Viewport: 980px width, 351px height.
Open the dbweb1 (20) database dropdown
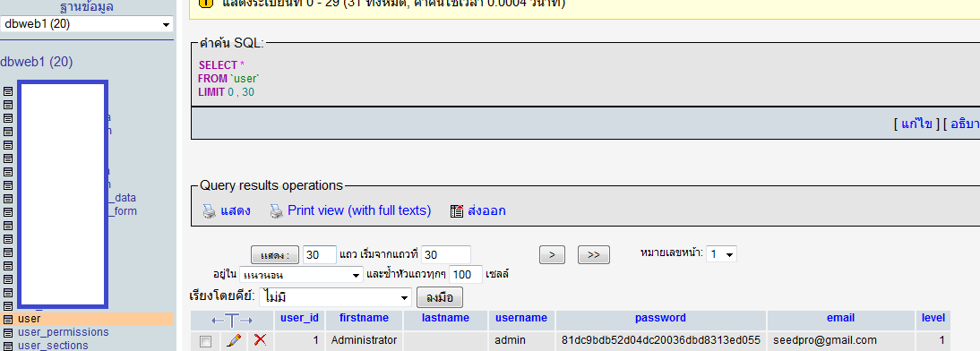pos(87,24)
